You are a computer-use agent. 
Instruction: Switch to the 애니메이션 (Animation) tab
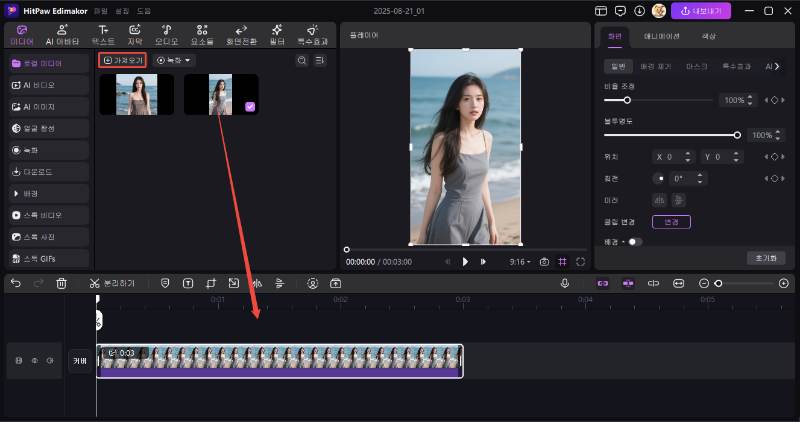pos(661,36)
